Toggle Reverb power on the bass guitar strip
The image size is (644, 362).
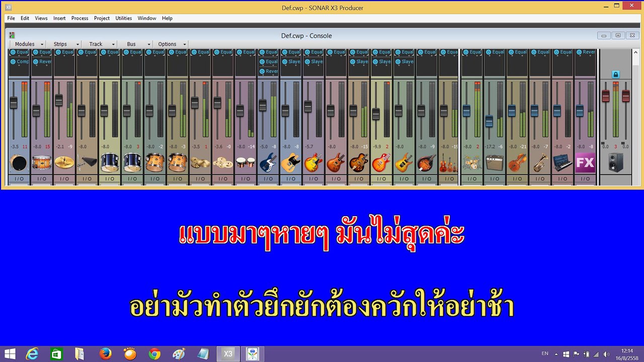click(262, 71)
